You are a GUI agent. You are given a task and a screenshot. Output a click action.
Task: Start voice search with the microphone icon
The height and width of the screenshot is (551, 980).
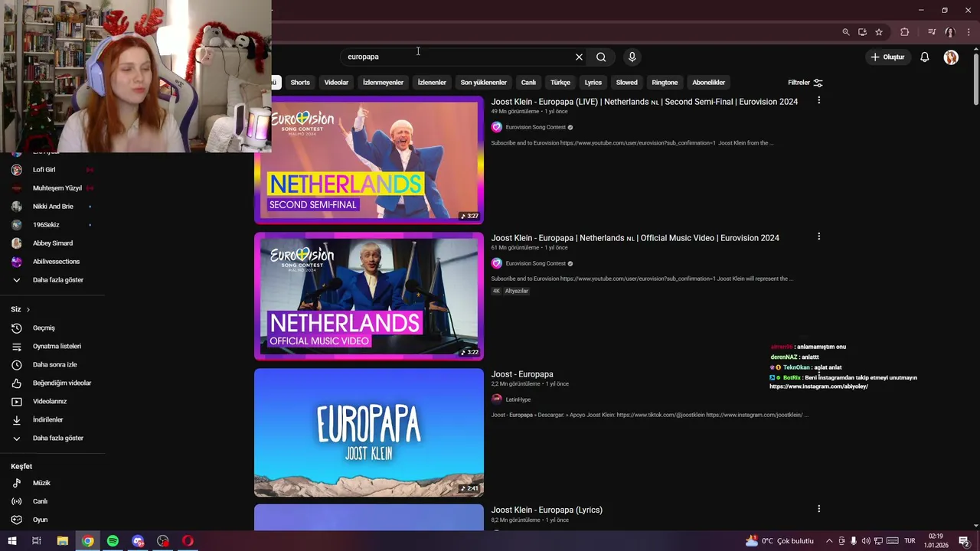pyautogui.click(x=632, y=57)
